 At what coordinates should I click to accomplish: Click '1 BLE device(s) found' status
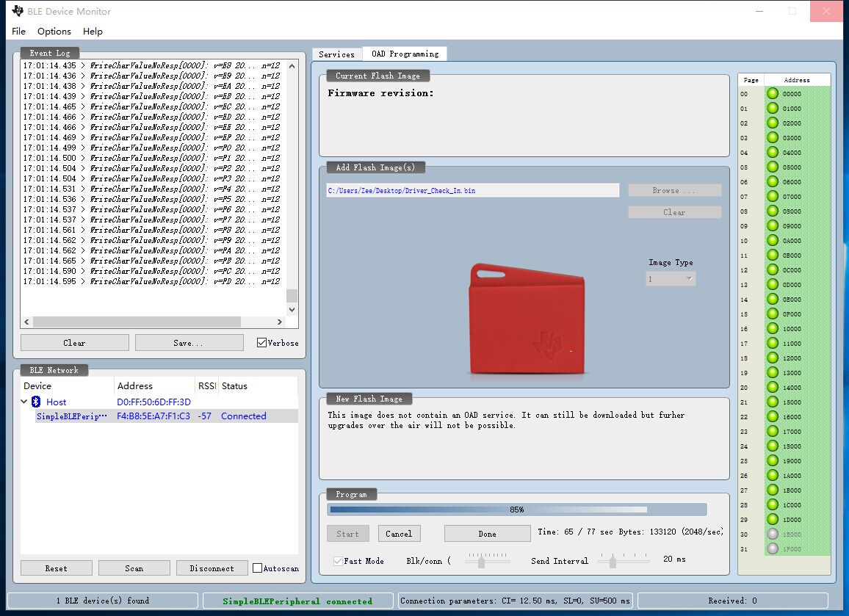click(x=103, y=601)
